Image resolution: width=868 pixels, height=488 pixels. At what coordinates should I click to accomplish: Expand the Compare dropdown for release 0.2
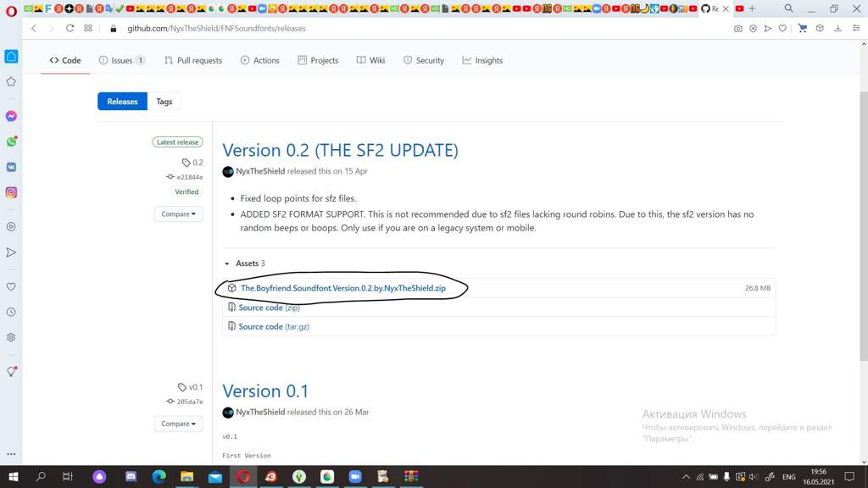[178, 213]
